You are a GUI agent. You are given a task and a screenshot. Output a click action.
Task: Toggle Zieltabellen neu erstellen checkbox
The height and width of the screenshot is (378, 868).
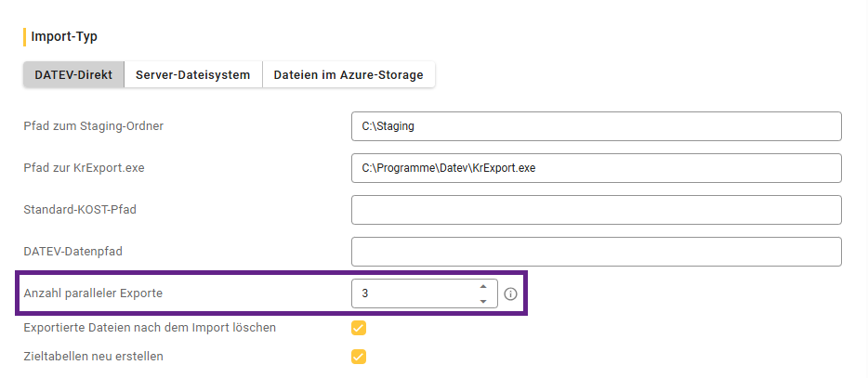pyautogui.click(x=359, y=357)
